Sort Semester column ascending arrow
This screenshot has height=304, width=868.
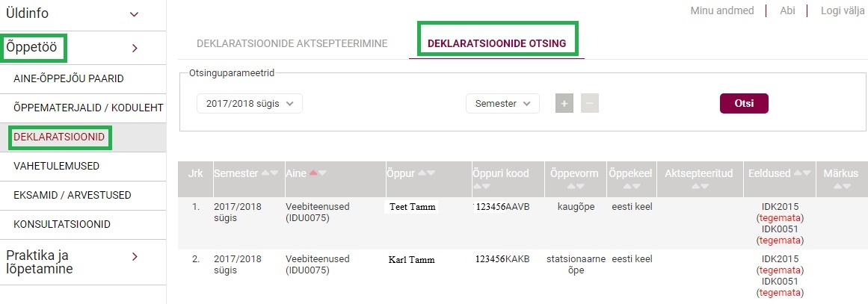(265, 173)
